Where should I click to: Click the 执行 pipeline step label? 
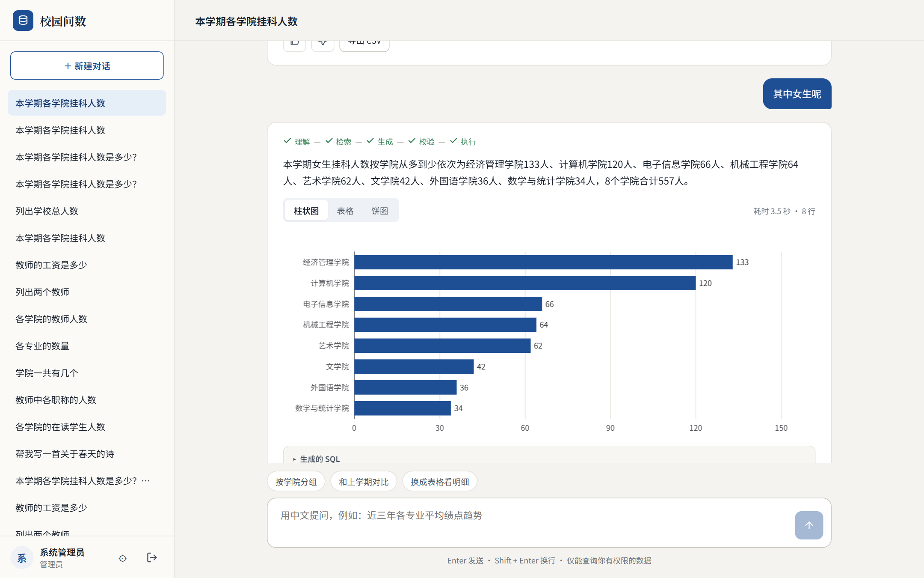468,142
